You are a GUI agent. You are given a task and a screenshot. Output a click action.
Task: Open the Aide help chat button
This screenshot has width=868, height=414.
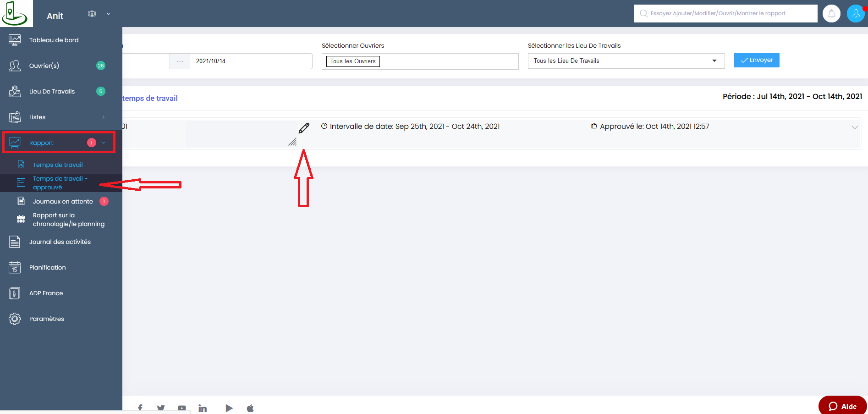click(x=842, y=406)
